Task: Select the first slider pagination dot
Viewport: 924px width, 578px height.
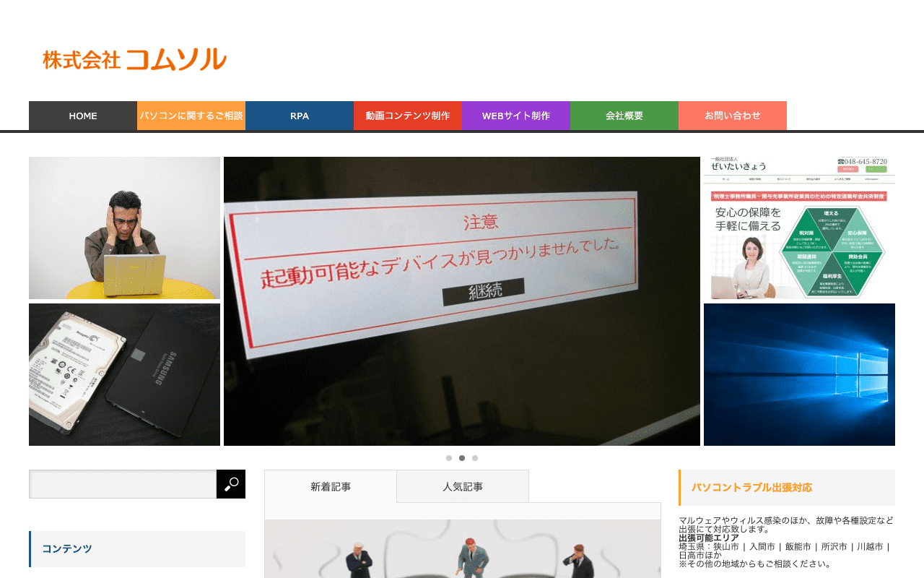Action: pos(449,458)
